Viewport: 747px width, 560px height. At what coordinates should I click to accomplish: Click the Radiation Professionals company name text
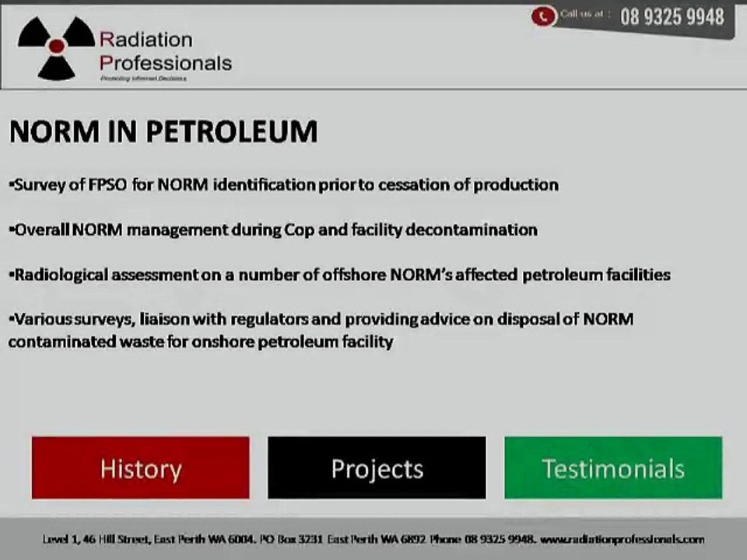[165, 51]
